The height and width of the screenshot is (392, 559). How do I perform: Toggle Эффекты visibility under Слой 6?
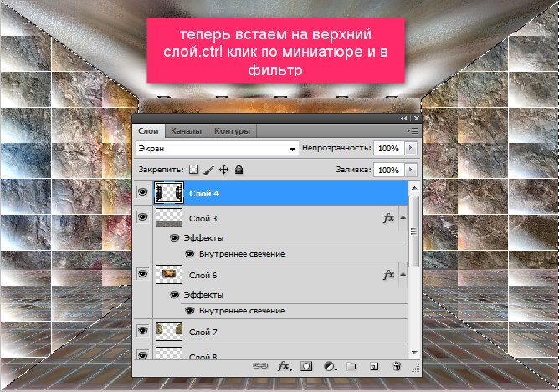(174, 295)
